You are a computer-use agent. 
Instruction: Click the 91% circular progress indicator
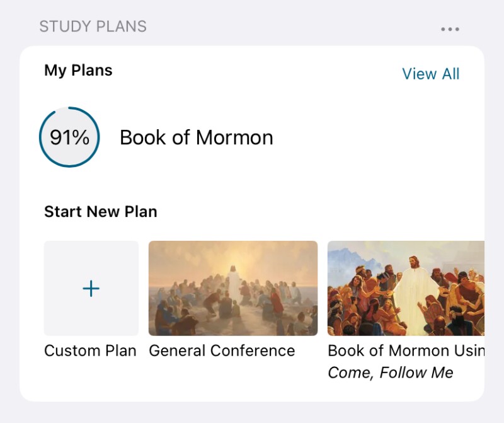[69, 137]
